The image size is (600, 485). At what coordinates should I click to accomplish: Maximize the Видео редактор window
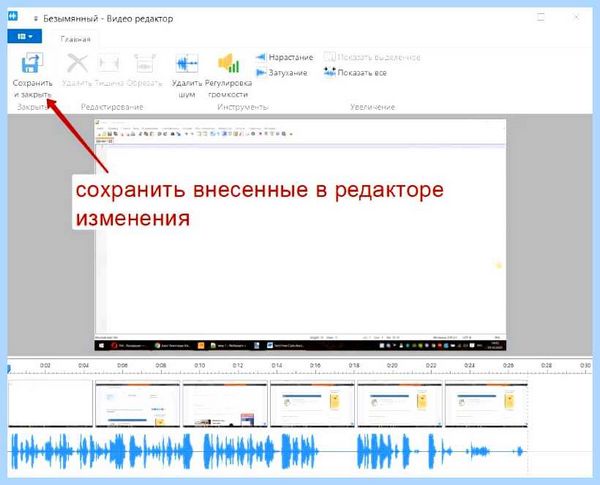point(541,17)
